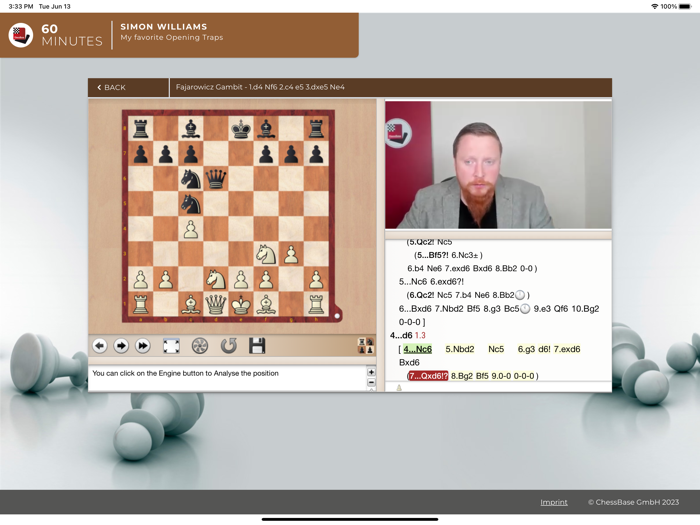This screenshot has width=700, height=525.
Task: Click the engine hint text box
Action: tap(227, 379)
